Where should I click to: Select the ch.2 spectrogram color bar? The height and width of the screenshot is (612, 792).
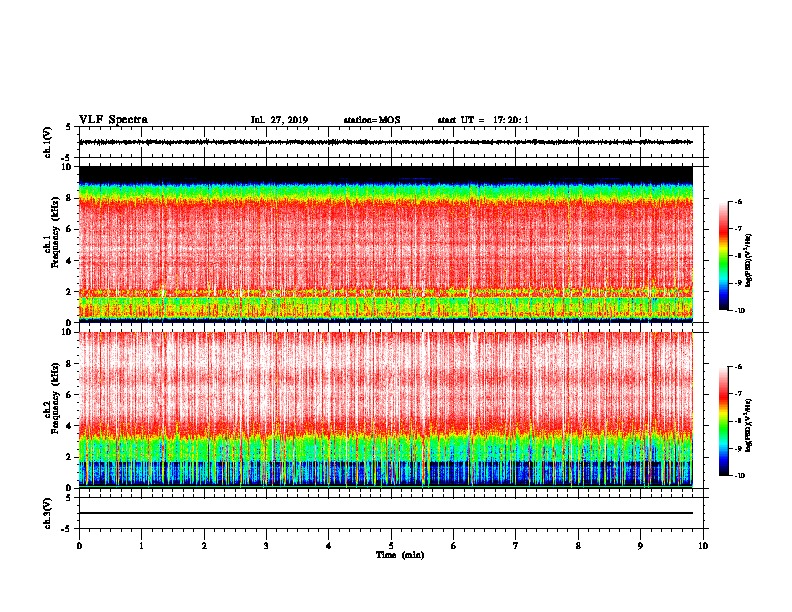pos(723,421)
